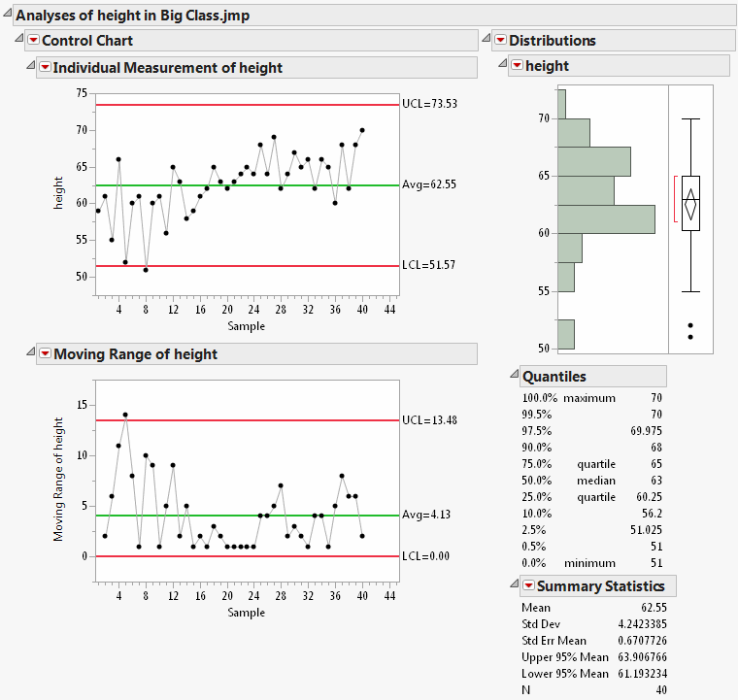This screenshot has height=700, width=738.
Task: Click the Avg=4.13 label on moving range chart
Action: [425, 515]
